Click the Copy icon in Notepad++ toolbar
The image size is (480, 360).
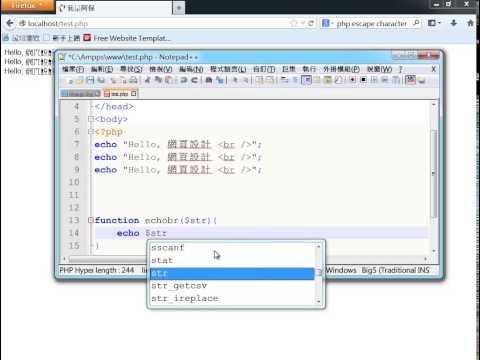[158, 80]
